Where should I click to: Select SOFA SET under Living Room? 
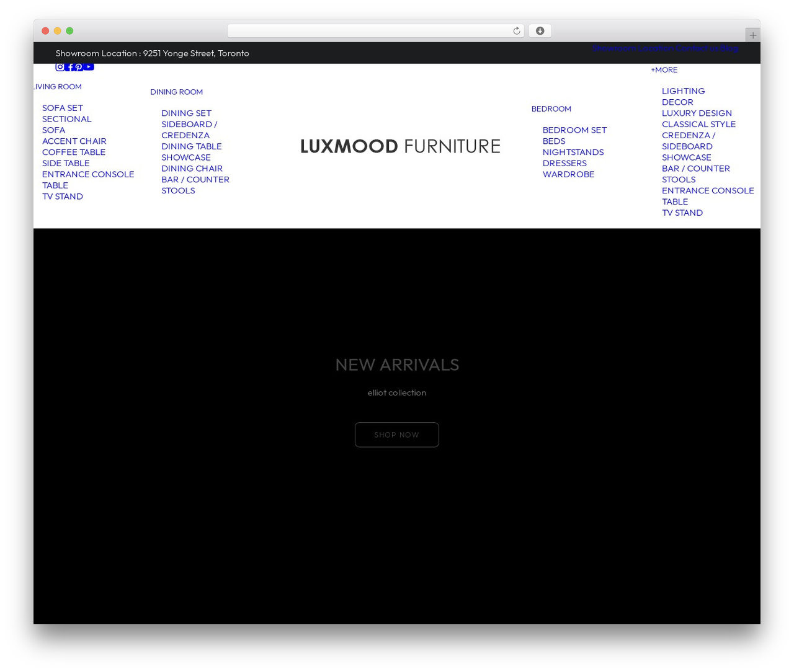tap(63, 108)
